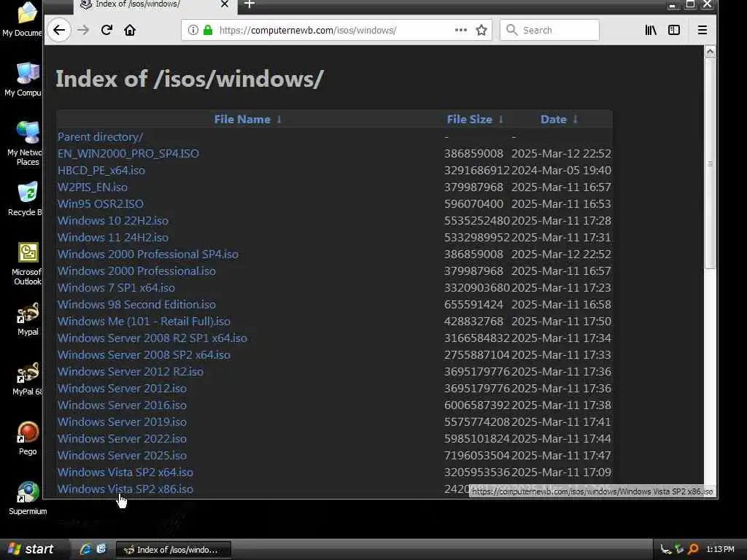
Task: Click the scrollbar up arrow
Action: (x=710, y=52)
